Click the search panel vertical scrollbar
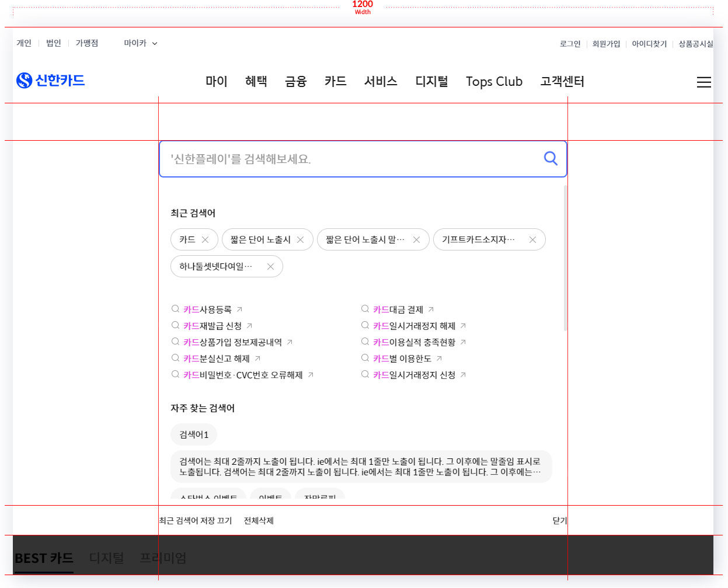 [565, 257]
